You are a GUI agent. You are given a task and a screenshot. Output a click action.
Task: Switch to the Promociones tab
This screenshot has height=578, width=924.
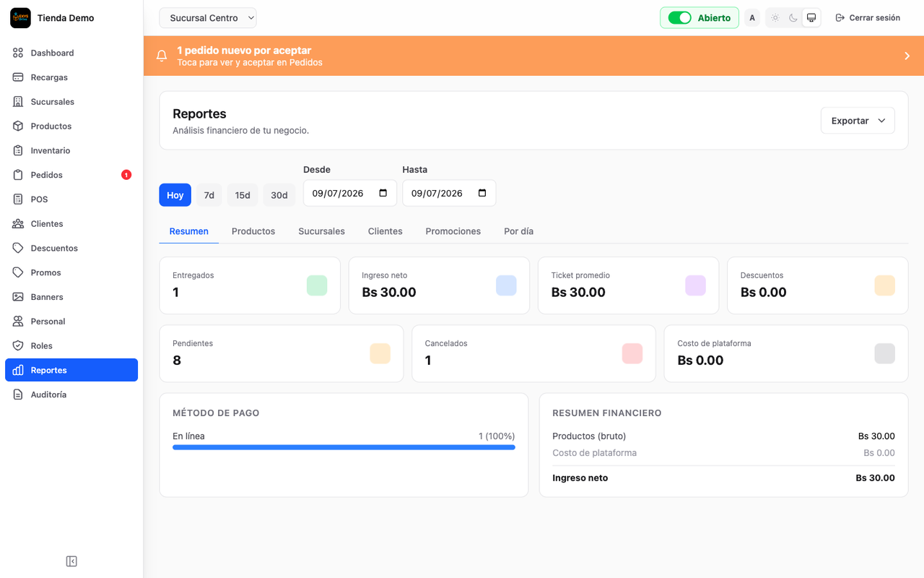(453, 231)
